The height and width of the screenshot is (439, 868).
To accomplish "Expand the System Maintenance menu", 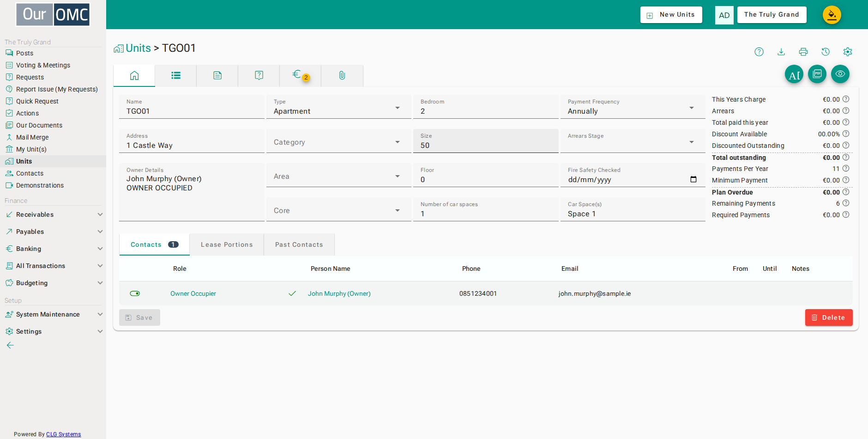I will [x=54, y=314].
